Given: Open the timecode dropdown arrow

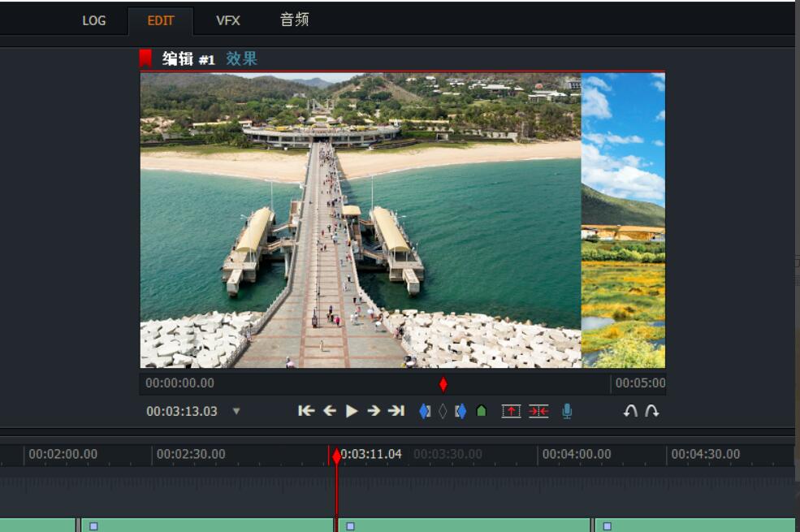Looking at the screenshot, I should point(236,411).
